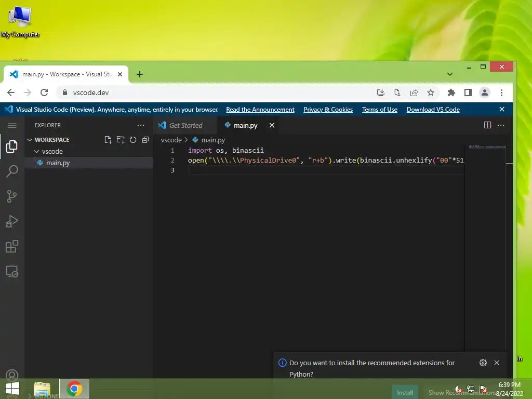Click the muted volume tray icon

(458, 389)
